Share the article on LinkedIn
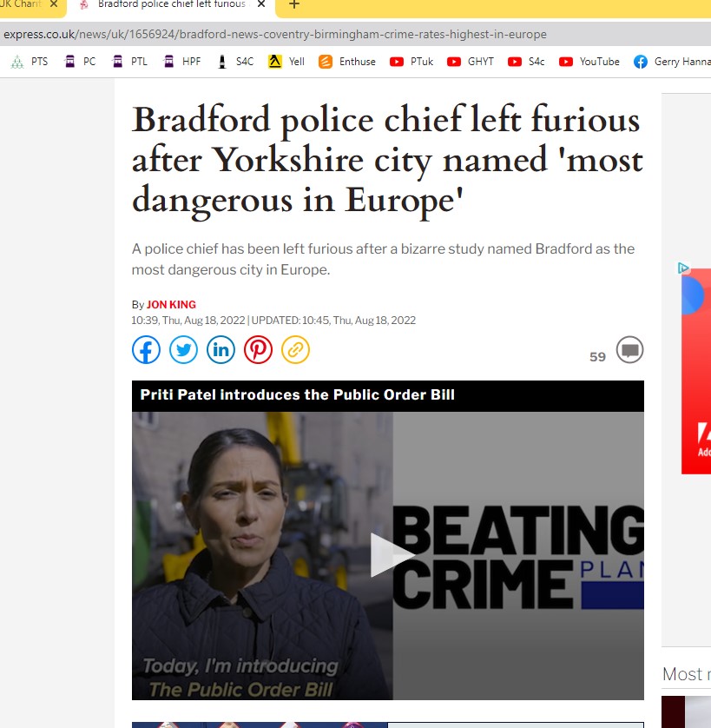The width and height of the screenshot is (711, 728). (221, 349)
